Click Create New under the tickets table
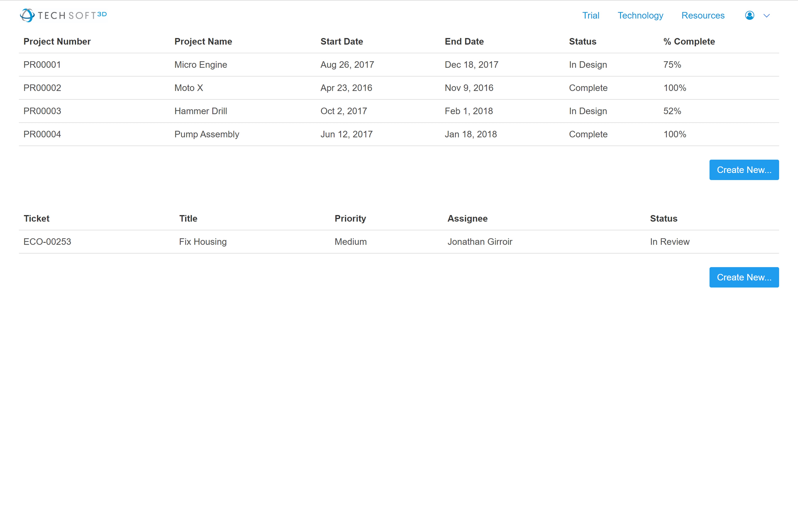 coord(744,277)
